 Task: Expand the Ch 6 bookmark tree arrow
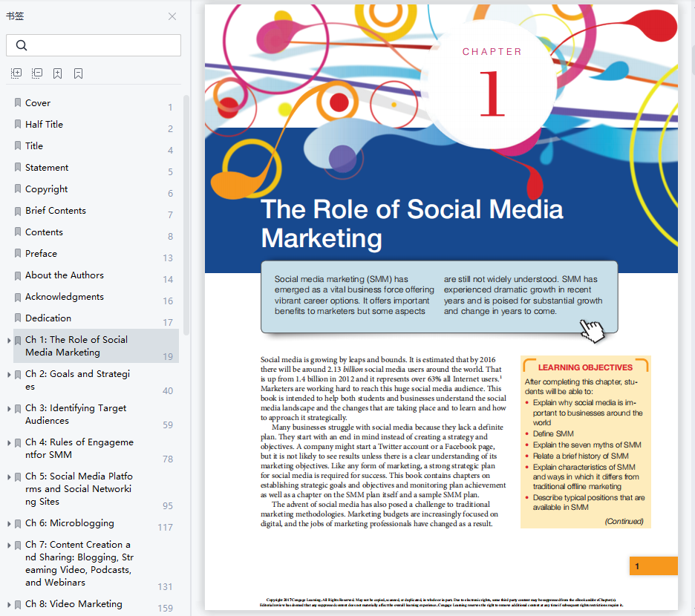(x=9, y=524)
